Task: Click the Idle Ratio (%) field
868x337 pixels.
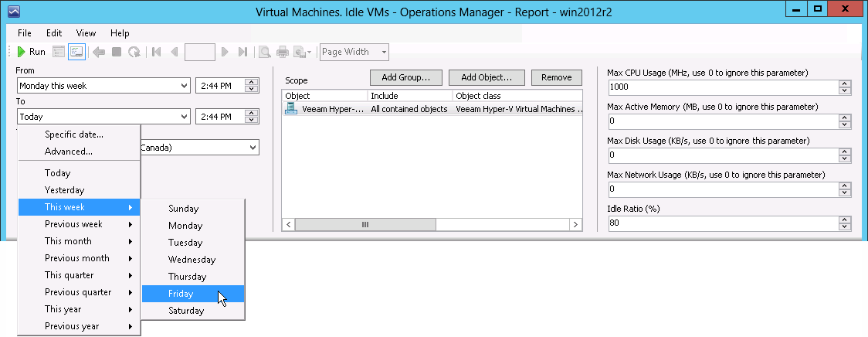Action: point(722,223)
